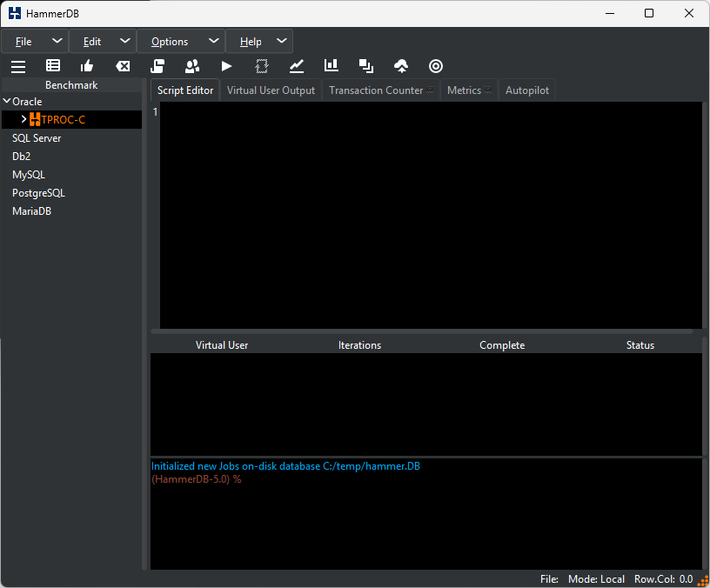Image resolution: width=710 pixels, height=588 pixels.
Task: Click the run play arrow icon
Action: point(227,66)
